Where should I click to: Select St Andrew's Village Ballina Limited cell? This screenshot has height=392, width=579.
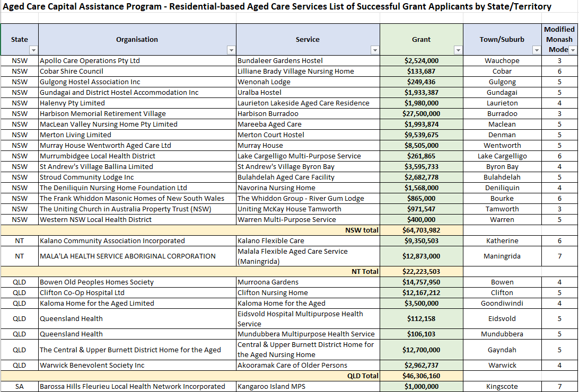pos(137,166)
